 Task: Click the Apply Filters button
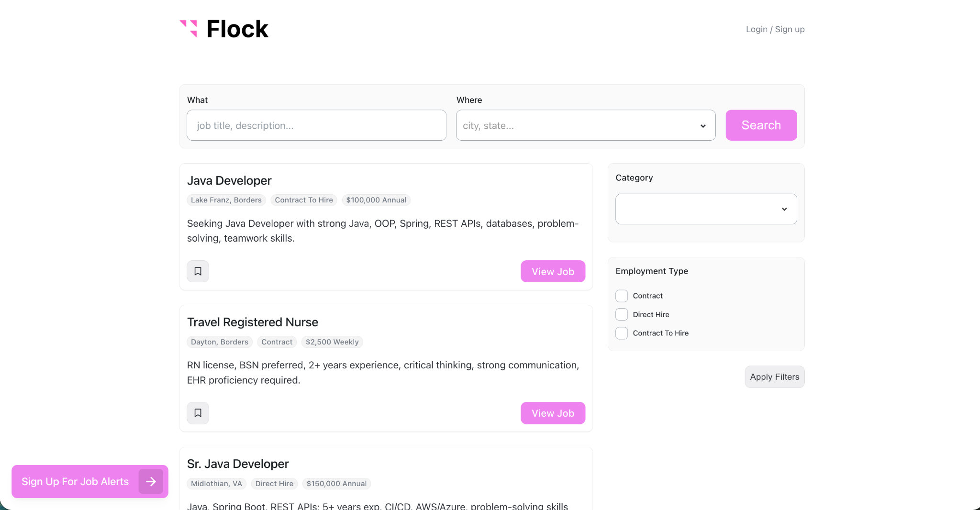[774, 377]
